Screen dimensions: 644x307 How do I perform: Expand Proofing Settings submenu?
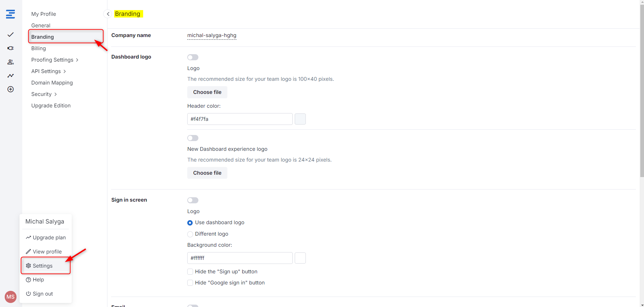(x=55, y=60)
